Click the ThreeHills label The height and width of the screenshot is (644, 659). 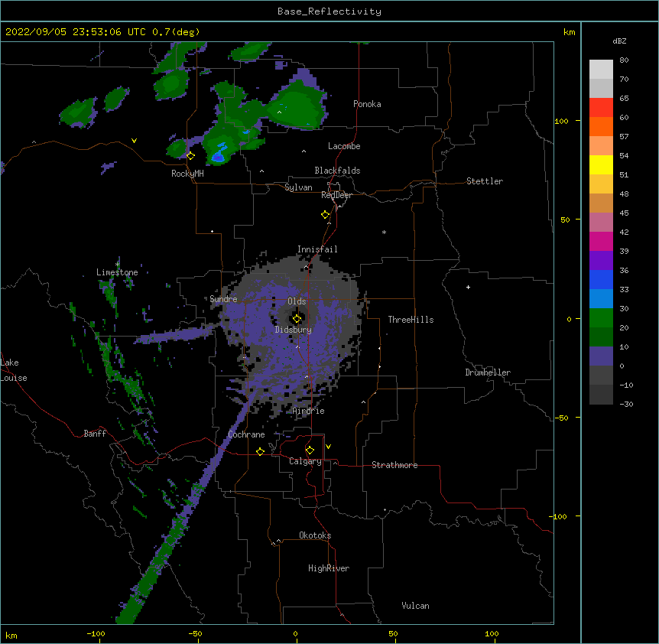[411, 320]
